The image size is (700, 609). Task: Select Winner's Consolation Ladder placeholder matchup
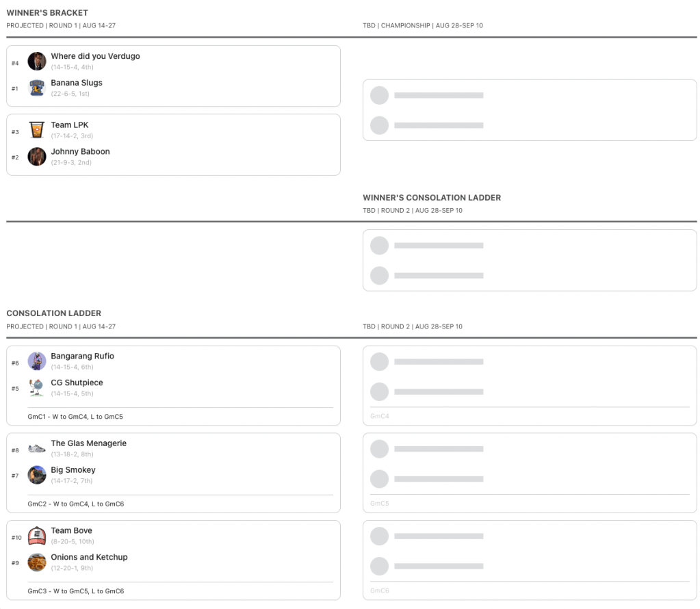pos(529,260)
